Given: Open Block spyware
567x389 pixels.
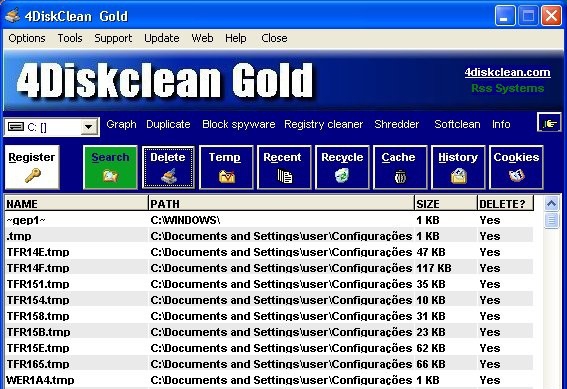Looking at the screenshot, I should (x=239, y=124).
